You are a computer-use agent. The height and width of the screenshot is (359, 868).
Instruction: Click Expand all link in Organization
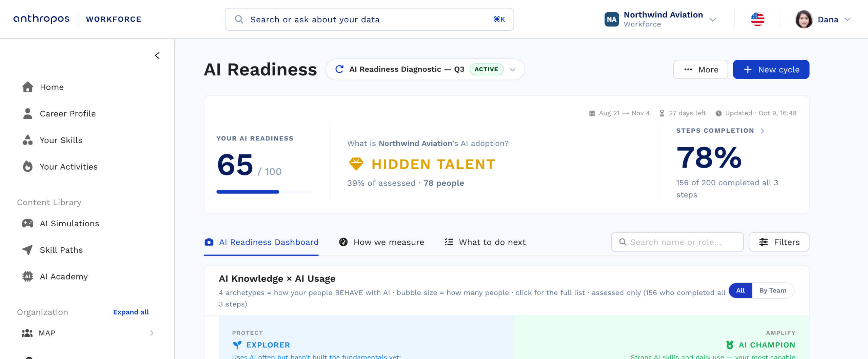[131, 312]
